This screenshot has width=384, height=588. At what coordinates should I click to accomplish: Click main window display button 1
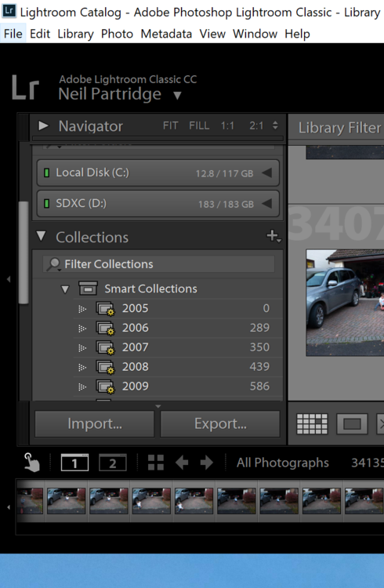click(x=74, y=463)
